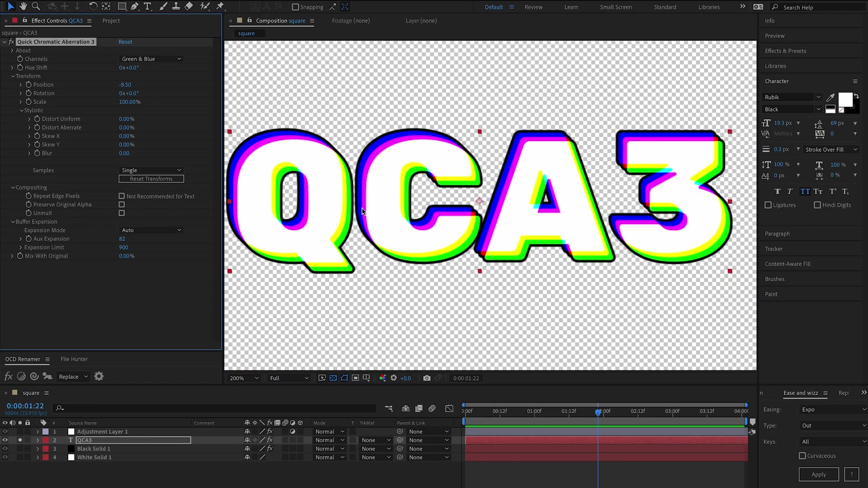Open the 200% magnification dropdown
Screen dimensions: 868x488
click(x=244, y=378)
